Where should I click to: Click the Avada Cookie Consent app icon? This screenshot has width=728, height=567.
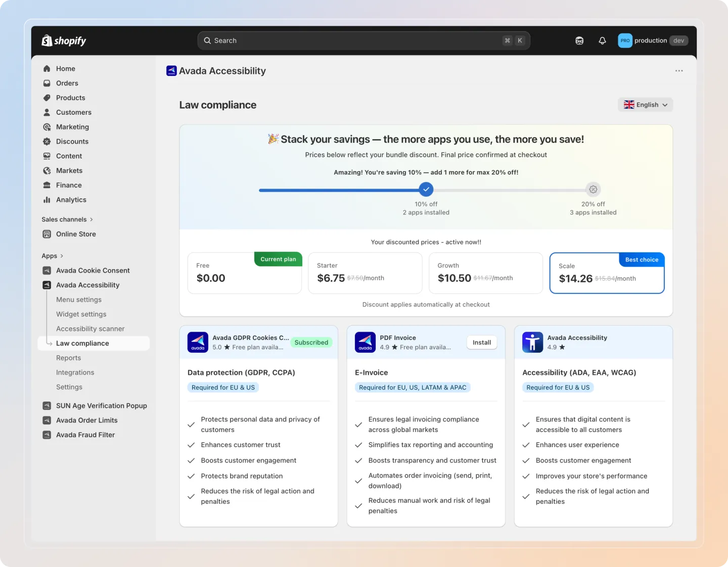click(x=47, y=271)
